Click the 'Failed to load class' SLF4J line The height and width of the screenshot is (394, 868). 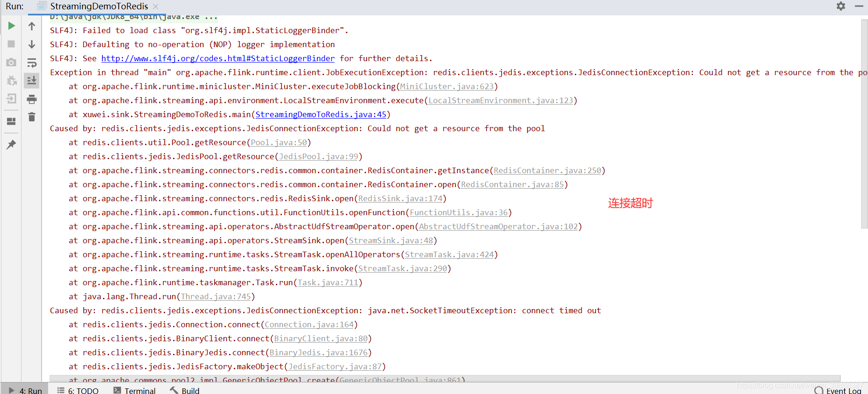coord(199,30)
